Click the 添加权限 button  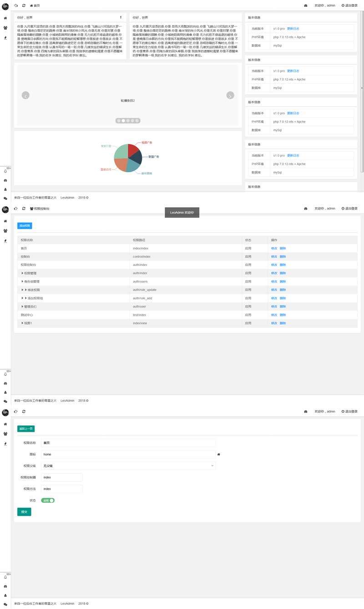click(x=25, y=225)
